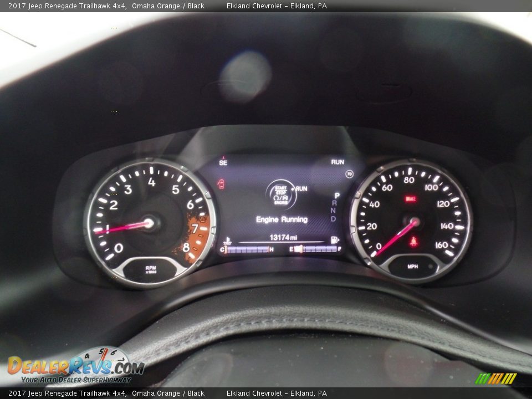Click the 60 mark on the speedometer
The image size is (532, 399).
tap(387, 188)
